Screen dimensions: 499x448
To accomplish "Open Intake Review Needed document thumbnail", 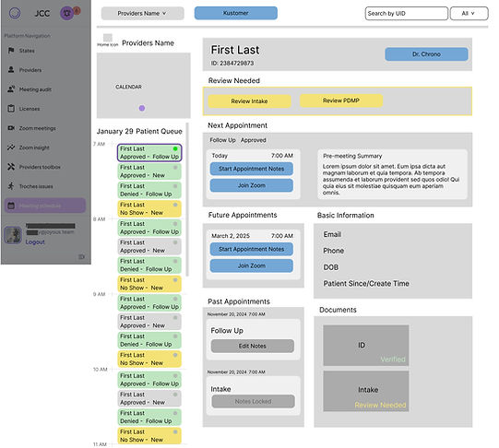I will [366, 391].
